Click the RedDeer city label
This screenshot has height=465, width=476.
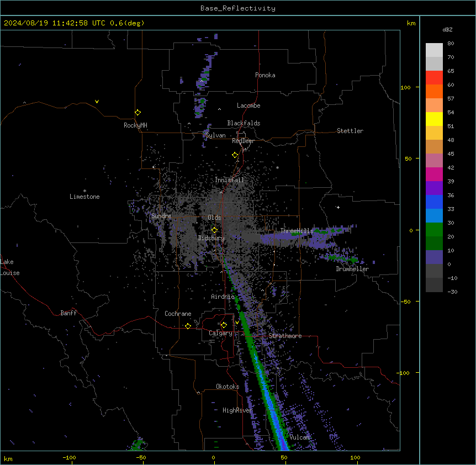coord(243,141)
